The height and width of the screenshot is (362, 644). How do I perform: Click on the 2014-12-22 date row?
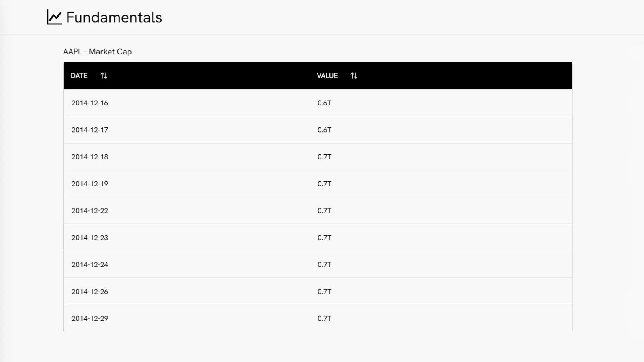coord(90,211)
